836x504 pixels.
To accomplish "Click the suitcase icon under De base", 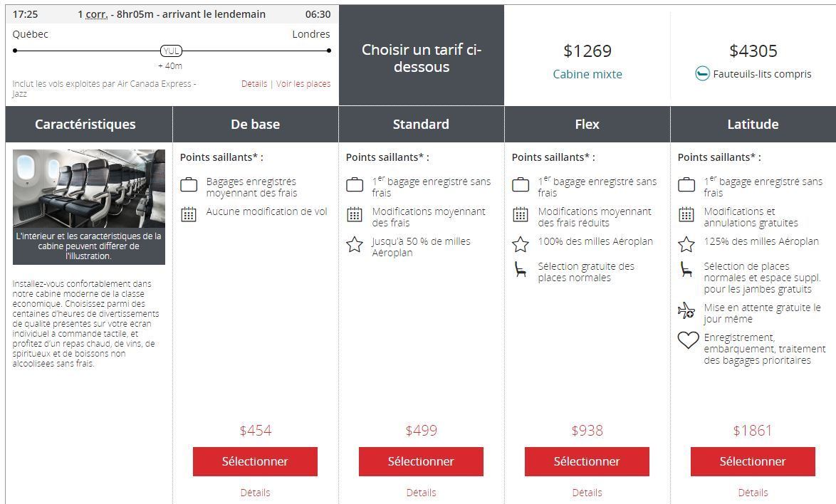I will click(189, 185).
